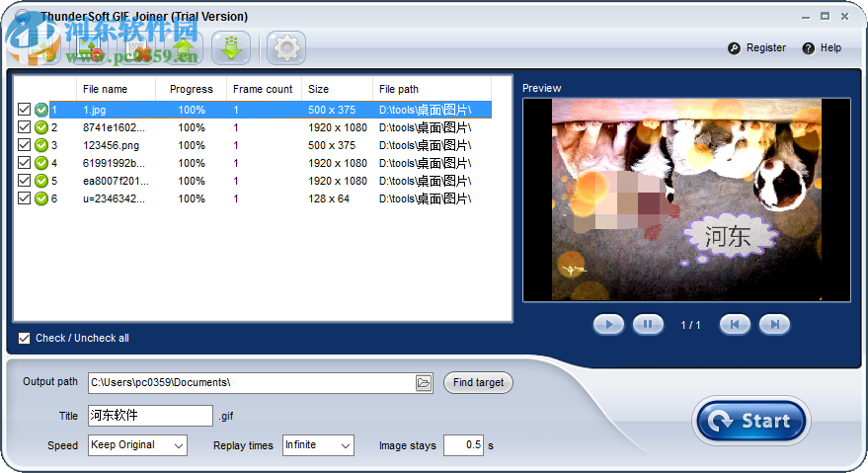Click the Frame count column header
This screenshot has height=473, width=868.
point(263,89)
